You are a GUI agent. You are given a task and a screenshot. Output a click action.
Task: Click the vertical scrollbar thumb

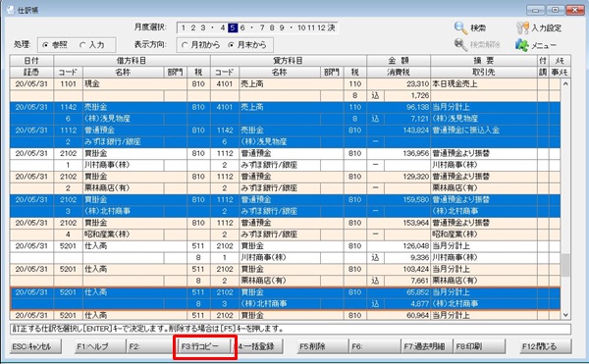[565, 265]
